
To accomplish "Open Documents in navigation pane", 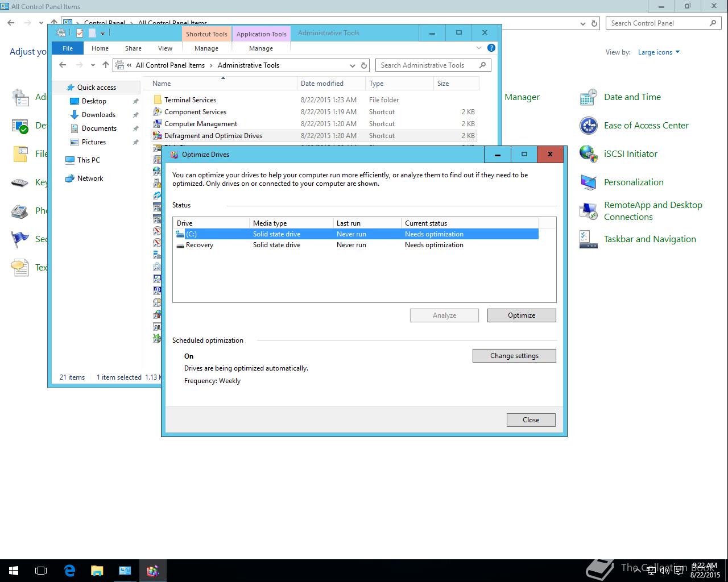I will click(99, 128).
